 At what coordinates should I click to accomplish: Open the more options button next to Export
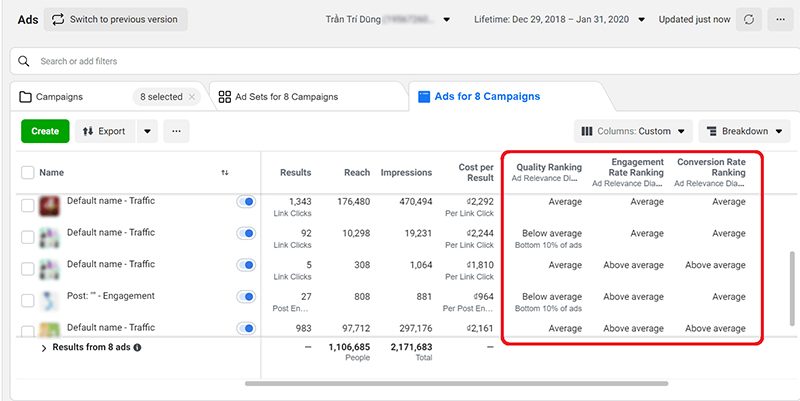tap(177, 131)
